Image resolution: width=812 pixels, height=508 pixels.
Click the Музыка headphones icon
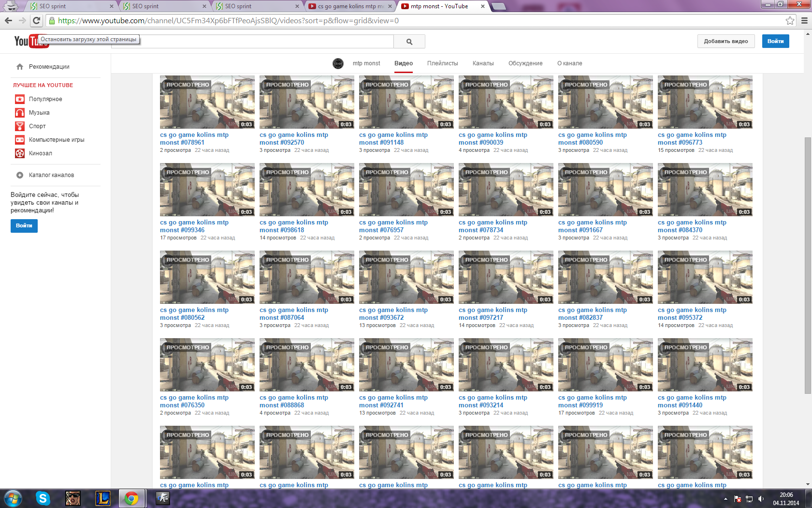[x=20, y=113]
